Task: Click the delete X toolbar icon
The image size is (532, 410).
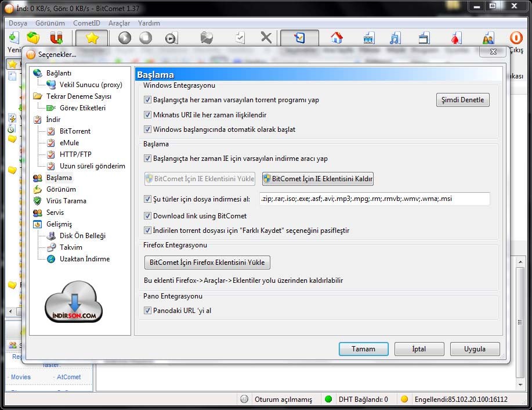Action: 266,38
